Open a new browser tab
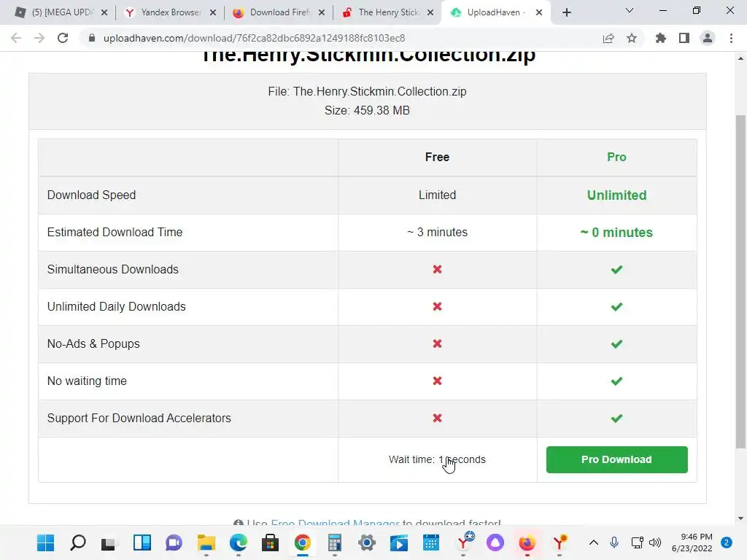The height and width of the screenshot is (560, 747). pyautogui.click(x=566, y=13)
